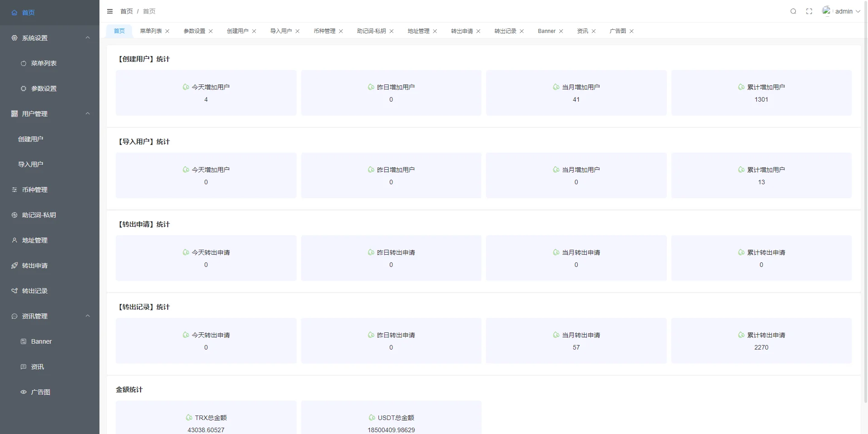Screen dimensions: 868x434
Task: Open 创建用户 in the sidebar
Action: pyautogui.click(x=31, y=139)
